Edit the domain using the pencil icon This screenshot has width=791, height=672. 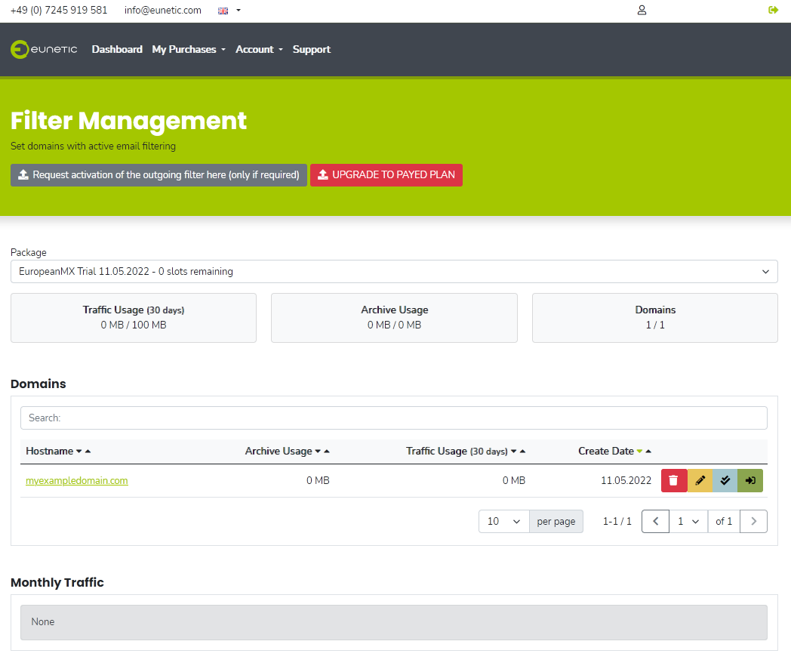pos(700,480)
